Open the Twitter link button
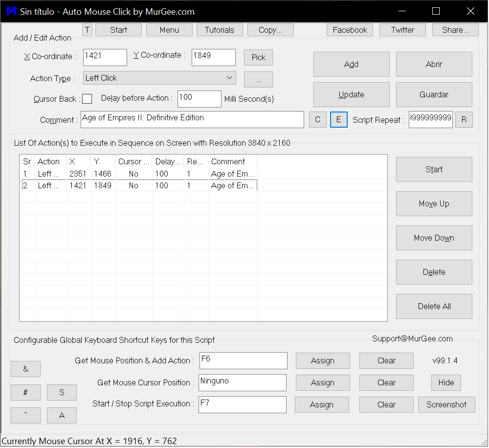The image size is (489, 448). click(x=402, y=30)
